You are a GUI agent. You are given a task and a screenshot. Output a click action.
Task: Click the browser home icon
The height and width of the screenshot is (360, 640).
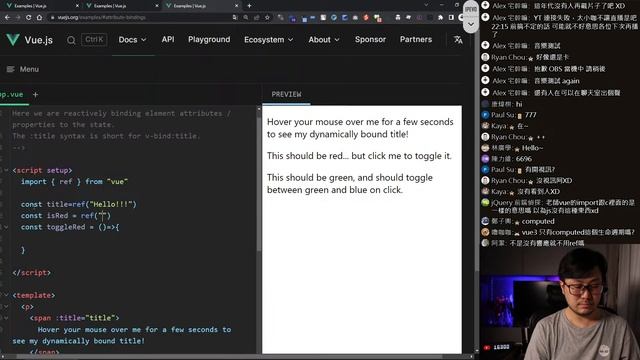point(39,18)
